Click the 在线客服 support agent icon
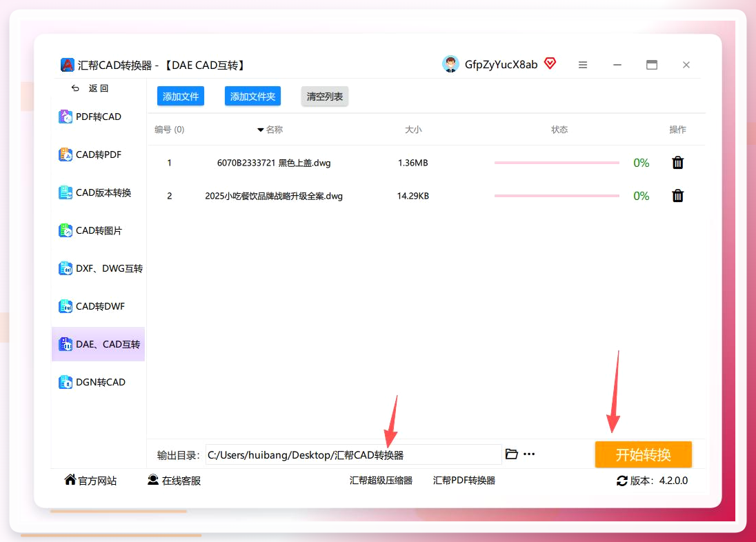The image size is (756, 542). tap(153, 480)
